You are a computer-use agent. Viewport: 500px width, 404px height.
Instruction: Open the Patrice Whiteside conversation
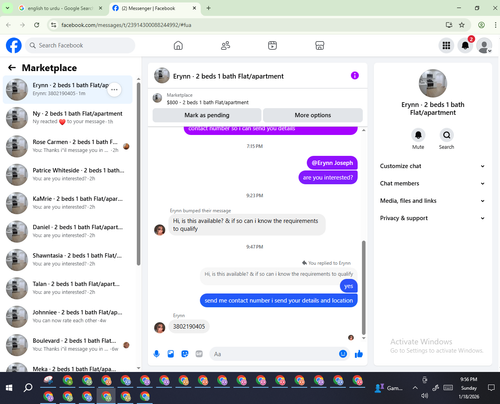point(68,174)
